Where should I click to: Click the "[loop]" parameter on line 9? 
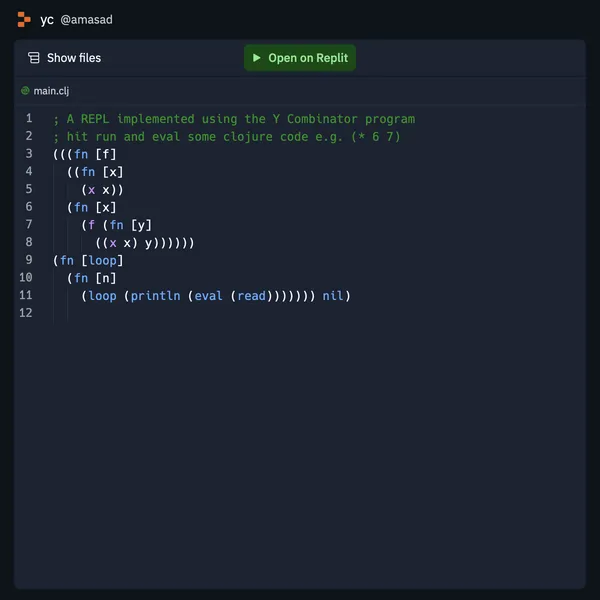(x=102, y=261)
